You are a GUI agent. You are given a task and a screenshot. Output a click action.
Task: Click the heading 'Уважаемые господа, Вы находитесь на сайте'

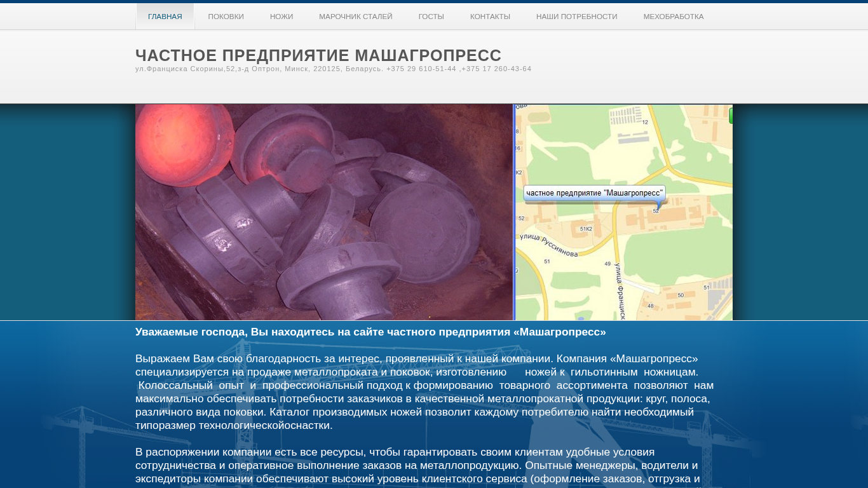tap(370, 332)
